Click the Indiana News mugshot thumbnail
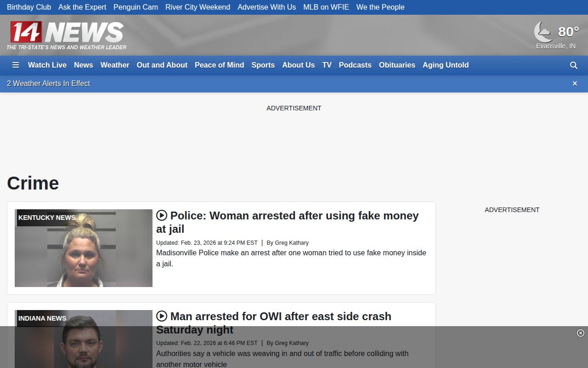This screenshot has height=368, width=588. pyautogui.click(x=84, y=339)
